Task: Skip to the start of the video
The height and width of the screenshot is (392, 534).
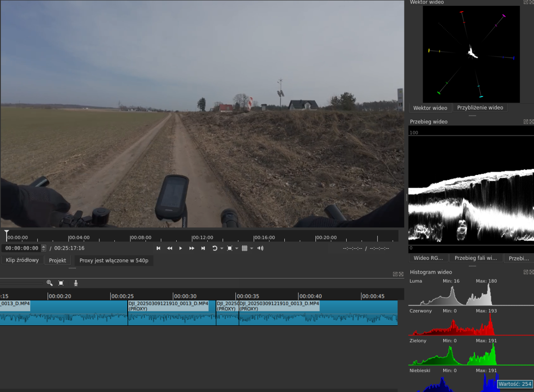Action: pos(158,248)
